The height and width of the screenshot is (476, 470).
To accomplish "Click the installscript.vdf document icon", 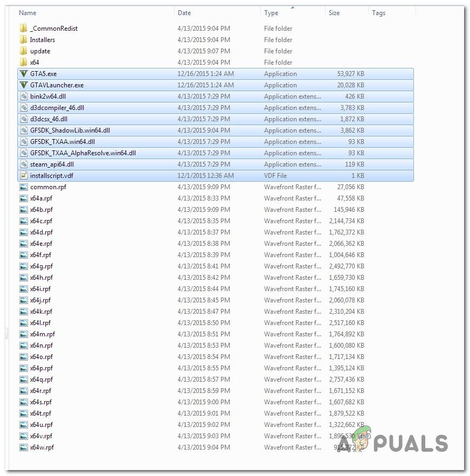I will click(x=23, y=175).
